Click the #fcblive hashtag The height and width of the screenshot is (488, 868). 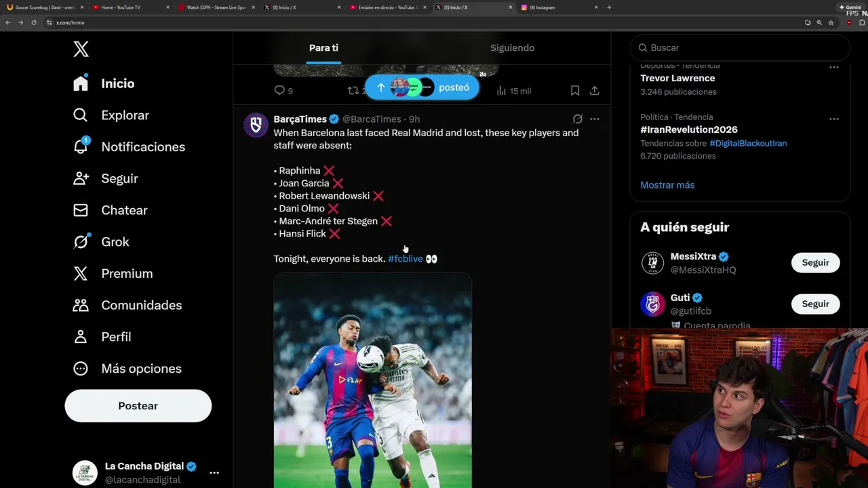[x=405, y=259]
